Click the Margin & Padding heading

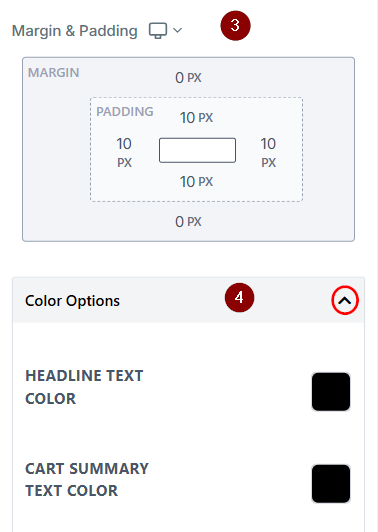(x=75, y=31)
